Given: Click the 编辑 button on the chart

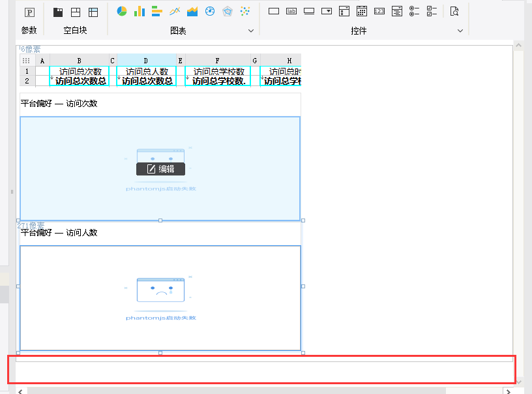Looking at the screenshot, I should pyautogui.click(x=160, y=169).
